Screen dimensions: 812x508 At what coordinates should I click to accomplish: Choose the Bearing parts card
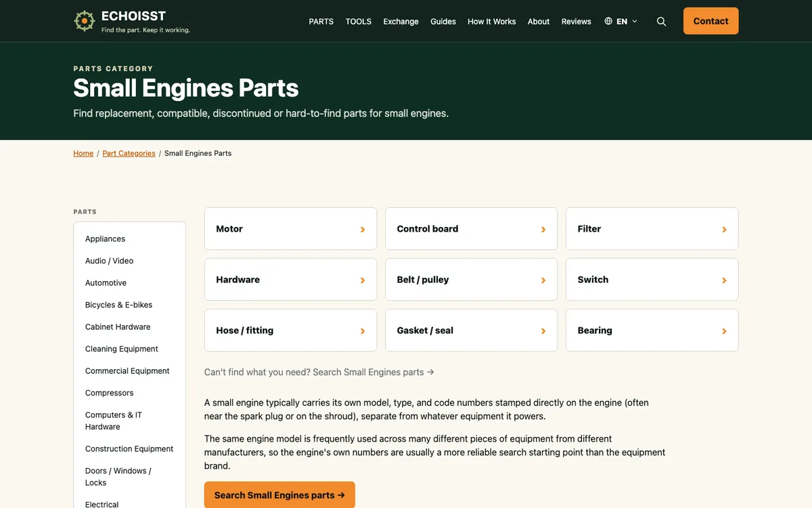coord(652,331)
